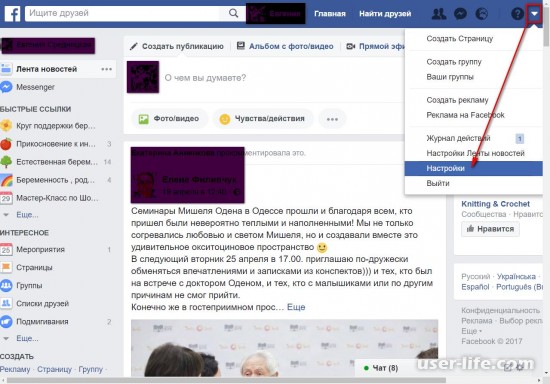550x384 pixels.
Task: Click the Facebook logo icon
Action: point(12,14)
